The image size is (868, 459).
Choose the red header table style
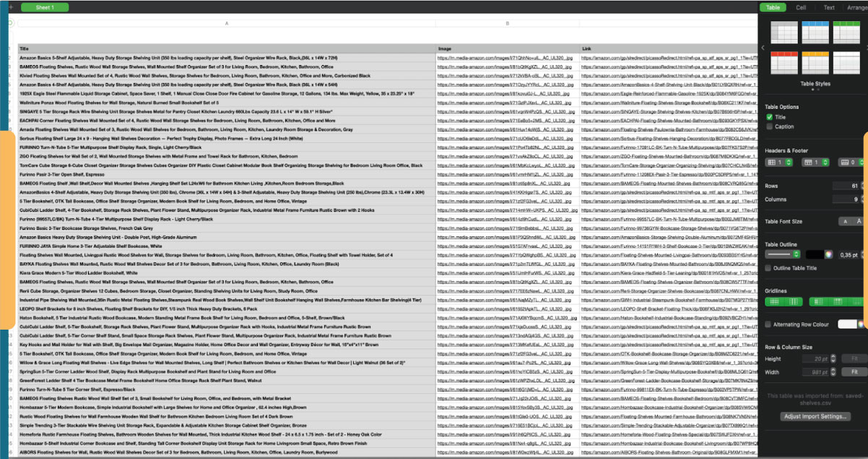[784, 64]
